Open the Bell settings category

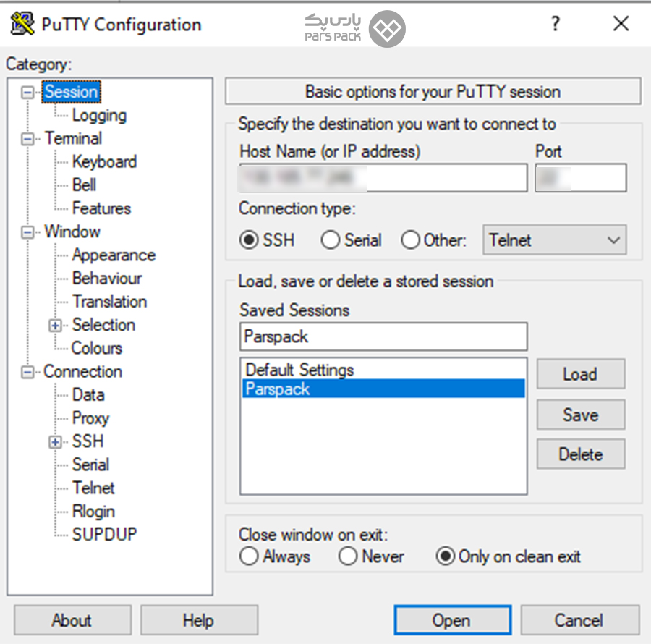tap(85, 185)
